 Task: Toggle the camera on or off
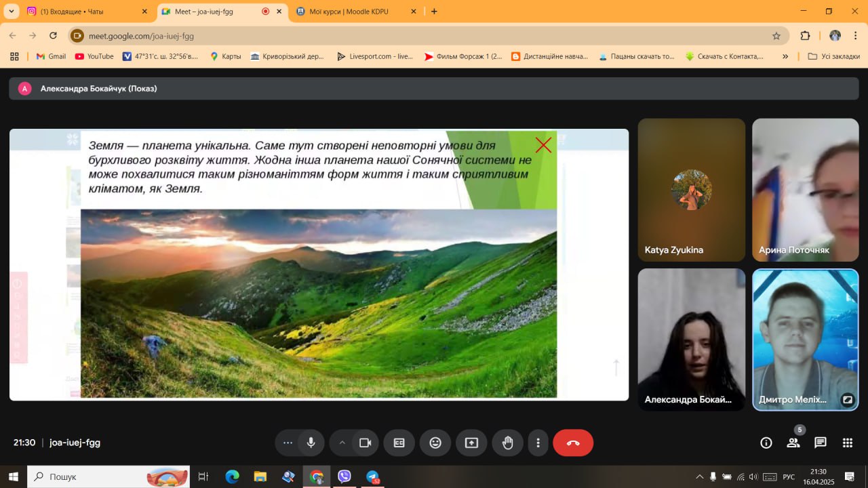point(365,443)
